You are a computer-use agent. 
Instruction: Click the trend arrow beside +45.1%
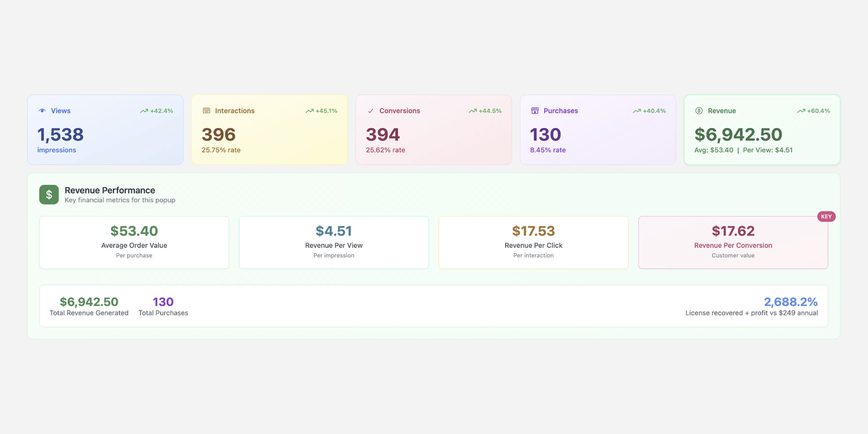(309, 111)
